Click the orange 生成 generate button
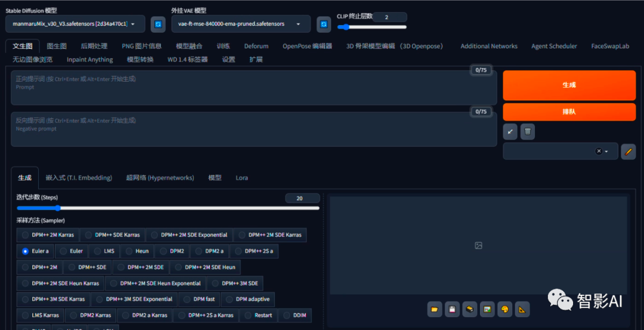Viewport: 644px width, 330px height. pos(569,85)
